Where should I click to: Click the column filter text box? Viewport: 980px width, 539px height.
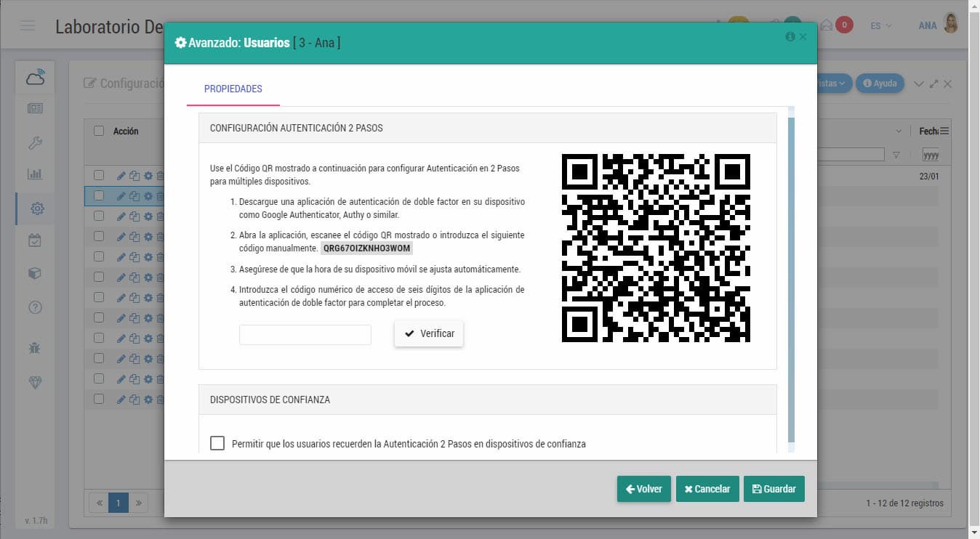click(x=851, y=155)
